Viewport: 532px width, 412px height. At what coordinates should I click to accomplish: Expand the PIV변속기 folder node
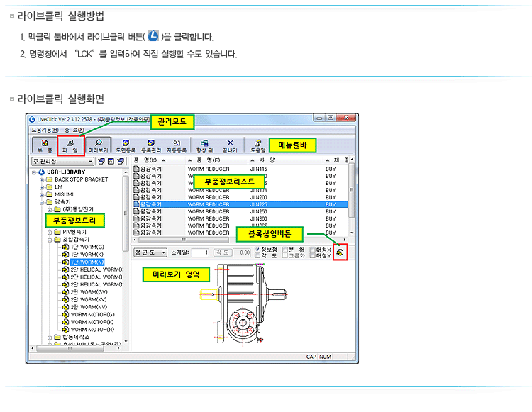tap(50, 233)
